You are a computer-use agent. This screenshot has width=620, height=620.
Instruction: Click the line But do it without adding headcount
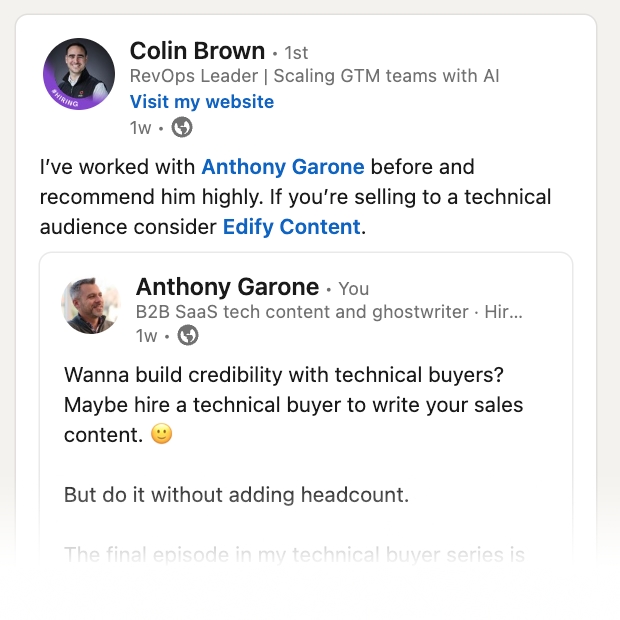tap(238, 495)
